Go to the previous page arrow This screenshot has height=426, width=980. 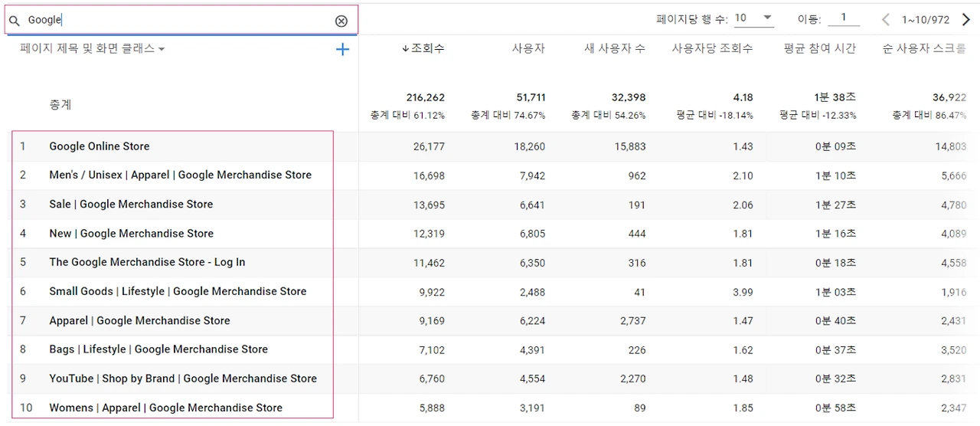tap(886, 19)
